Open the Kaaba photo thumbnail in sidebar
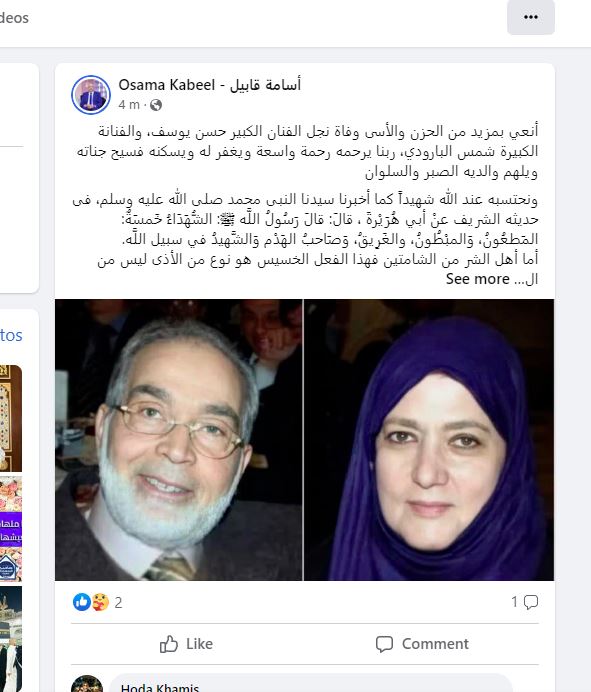This screenshot has height=692, width=591. [x=11, y=639]
